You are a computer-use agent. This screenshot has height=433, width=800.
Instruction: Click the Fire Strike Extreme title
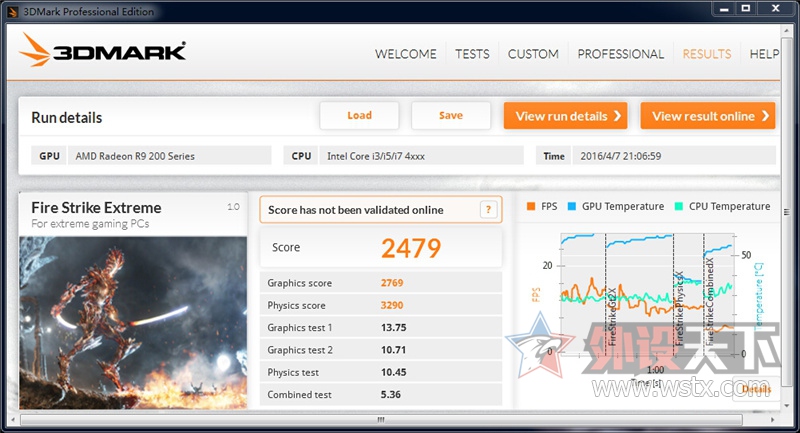click(x=96, y=208)
